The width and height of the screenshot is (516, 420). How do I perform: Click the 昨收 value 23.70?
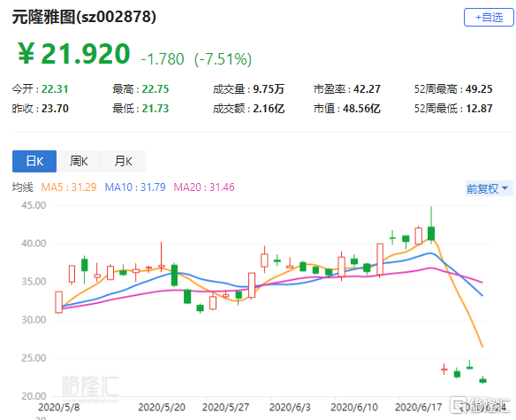pos(55,109)
